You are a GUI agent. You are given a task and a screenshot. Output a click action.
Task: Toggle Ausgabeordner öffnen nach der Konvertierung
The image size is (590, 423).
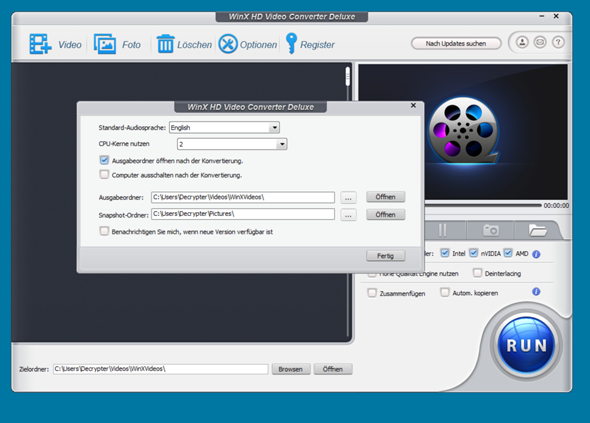[104, 160]
